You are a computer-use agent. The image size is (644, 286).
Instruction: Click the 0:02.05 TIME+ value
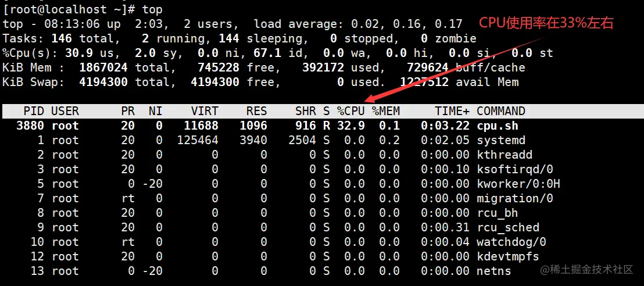(x=445, y=140)
